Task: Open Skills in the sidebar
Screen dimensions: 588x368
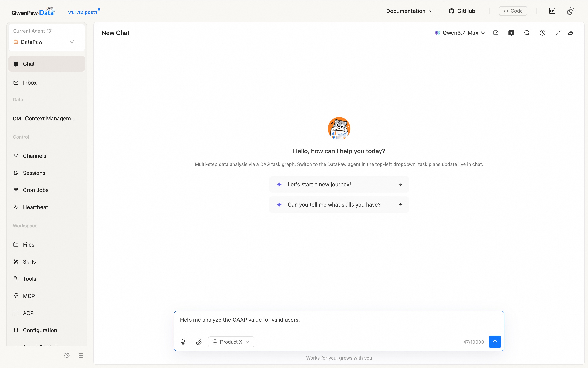Action: point(47,262)
